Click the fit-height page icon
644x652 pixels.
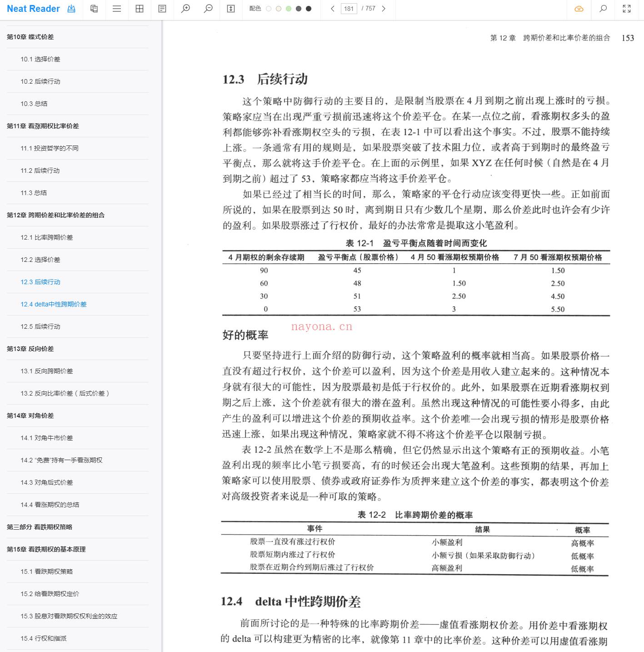[x=231, y=9]
